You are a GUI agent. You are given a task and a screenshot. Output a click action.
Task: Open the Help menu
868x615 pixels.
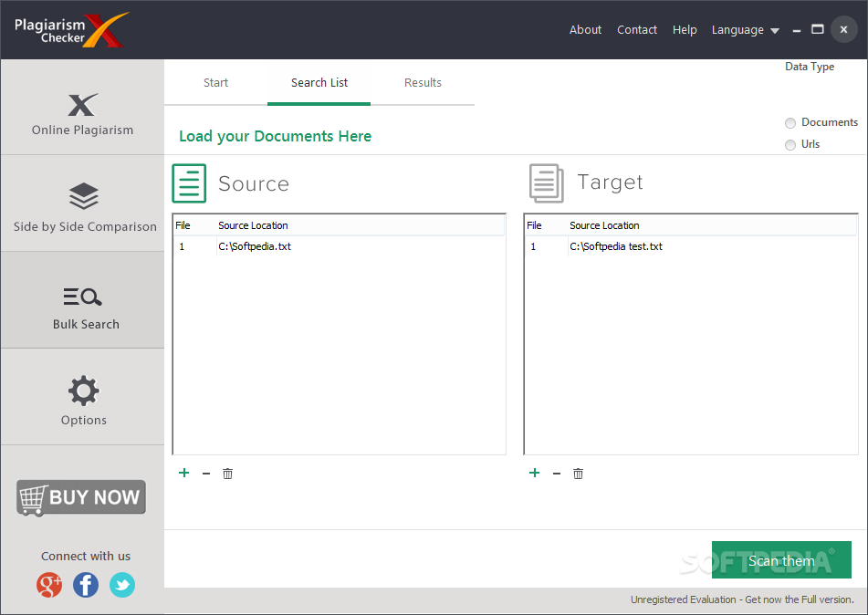[x=685, y=30]
